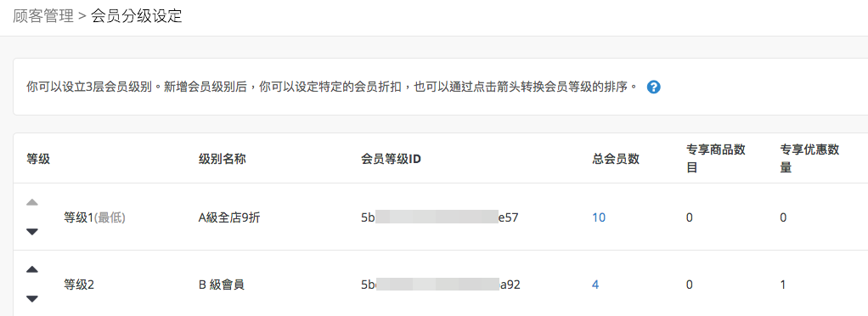The image size is (868, 316).
Task: Move 等级1 down with its down arrow
Action: [x=32, y=232]
